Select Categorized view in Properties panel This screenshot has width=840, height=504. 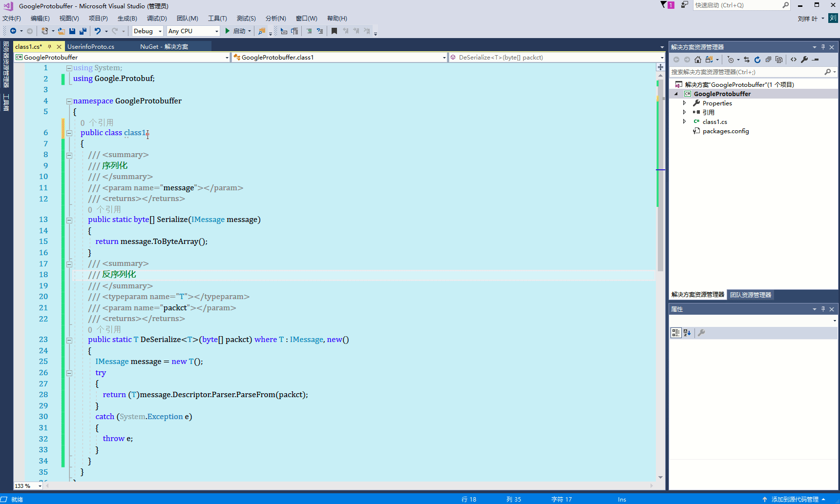point(676,333)
